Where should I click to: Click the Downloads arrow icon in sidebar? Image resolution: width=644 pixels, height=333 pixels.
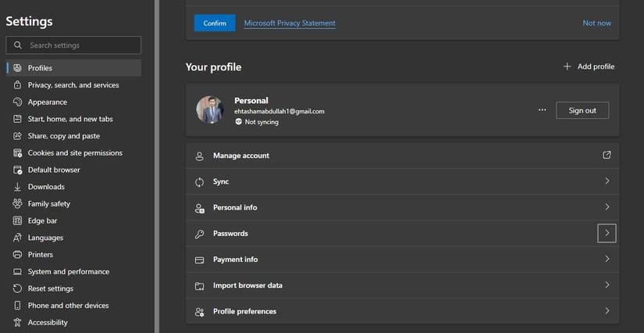coord(18,187)
